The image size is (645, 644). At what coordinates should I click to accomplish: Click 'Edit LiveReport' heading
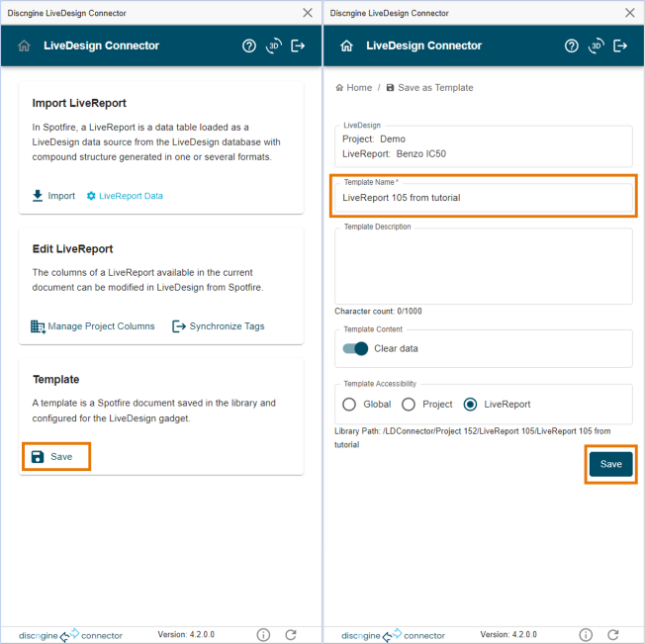72,249
